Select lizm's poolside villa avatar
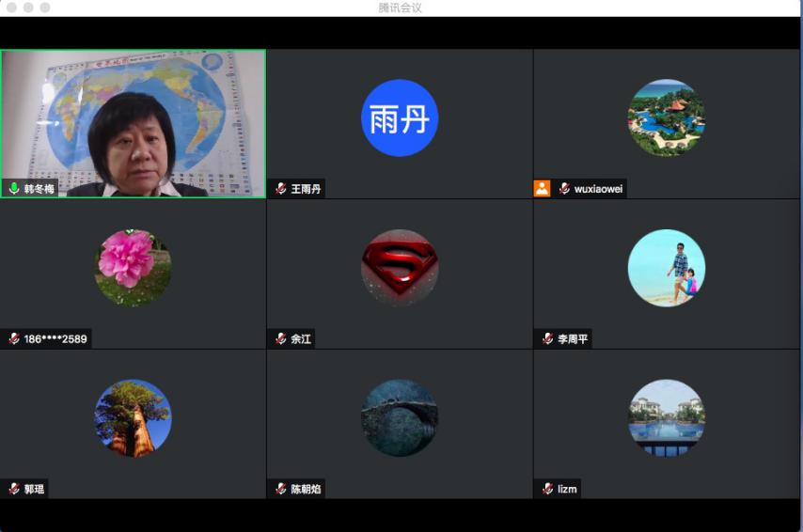 tap(666, 418)
